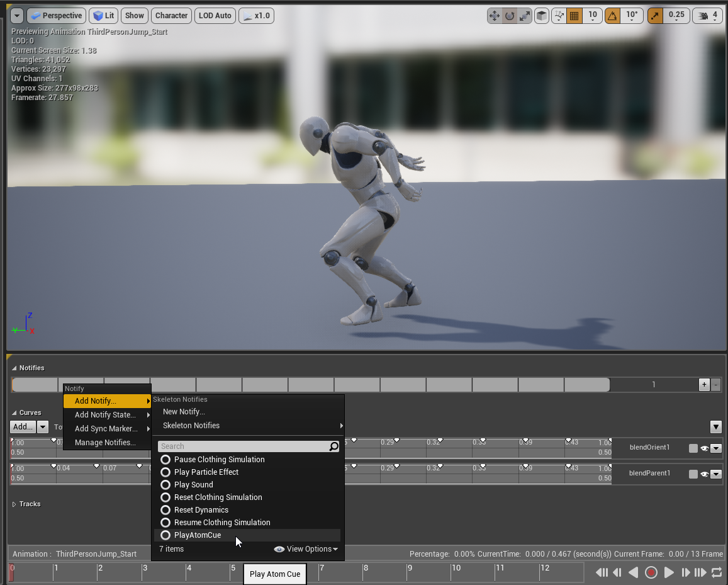
Task: Select the PlayAtomCue notify
Action: pyautogui.click(x=247, y=535)
